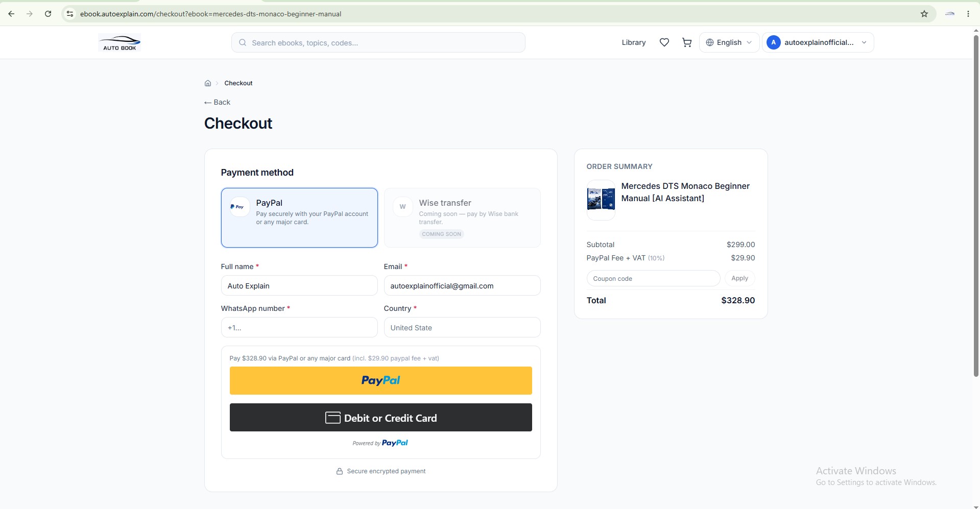Select the Wise transfer payment option

pyautogui.click(x=462, y=217)
